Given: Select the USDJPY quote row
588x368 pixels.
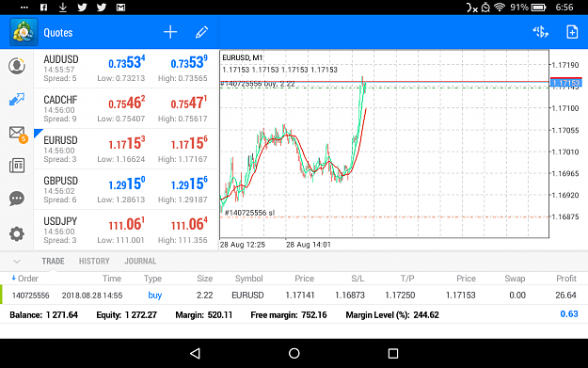Looking at the screenshot, I should (x=126, y=230).
